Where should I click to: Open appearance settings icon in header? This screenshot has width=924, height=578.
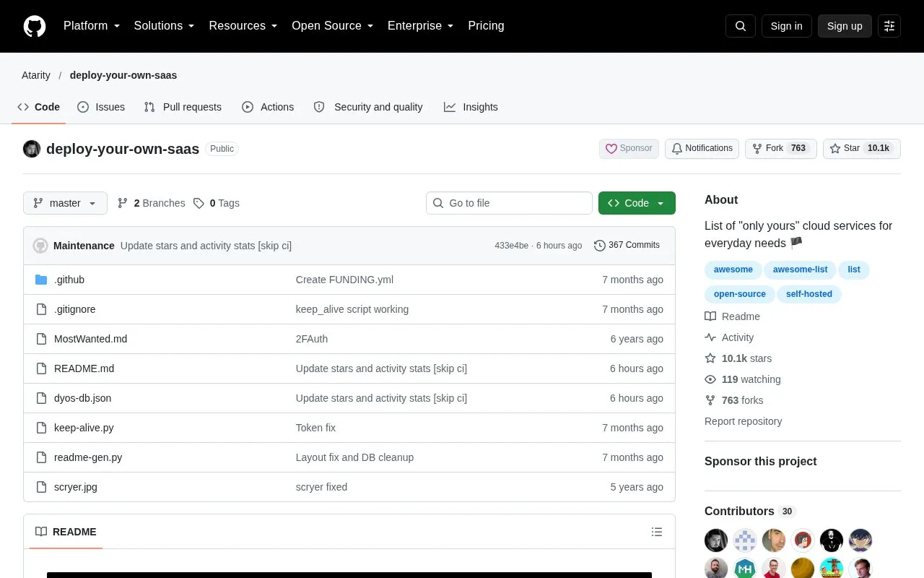click(x=889, y=26)
